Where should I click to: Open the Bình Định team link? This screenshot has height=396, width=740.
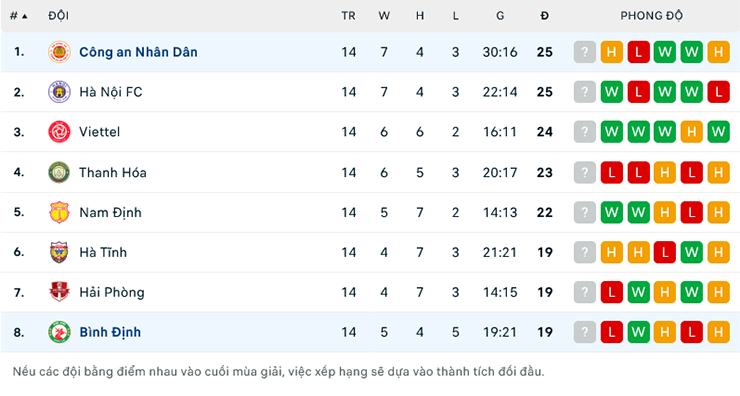[110, 332]
